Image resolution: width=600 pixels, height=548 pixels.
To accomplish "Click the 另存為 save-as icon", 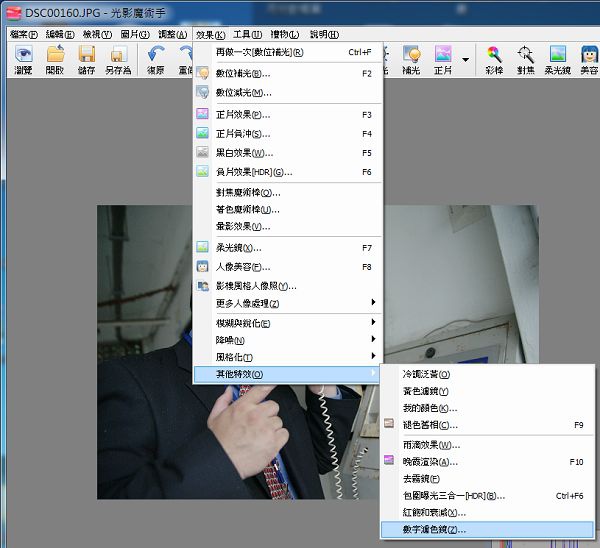I will click(x=119, y=59).
